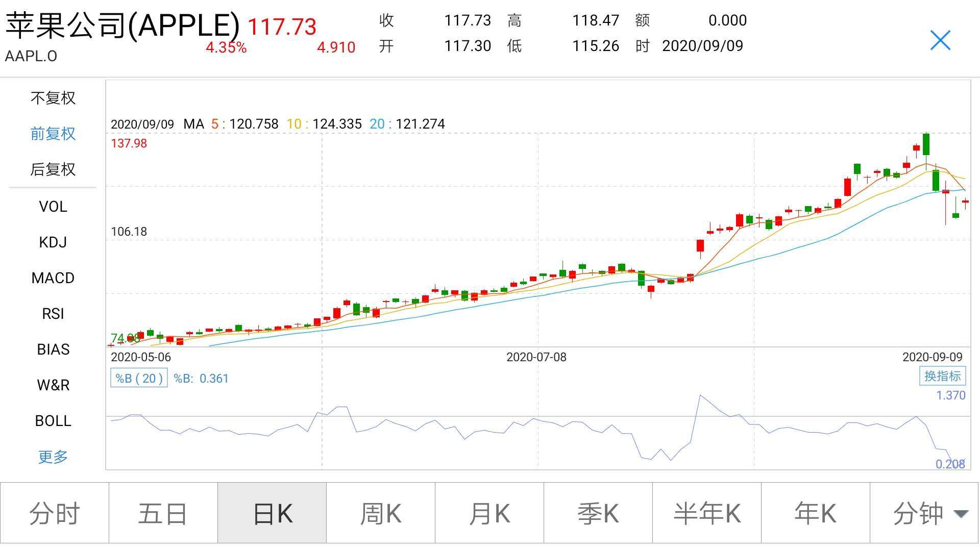Image resolution: width=980 pixels, height=551 pixels.
Task: Select the 半年K tab
Action: [707, 513]
